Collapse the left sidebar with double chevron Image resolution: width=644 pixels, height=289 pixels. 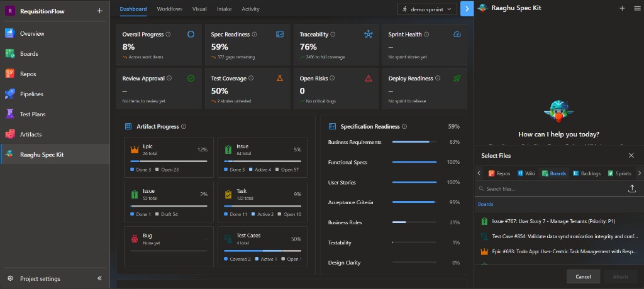pos(99,278)
